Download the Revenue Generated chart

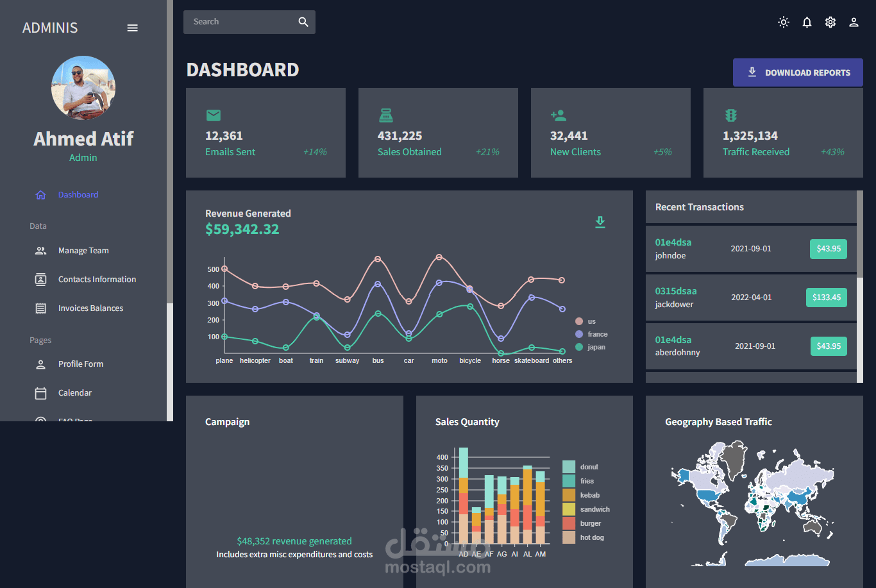[600, 222]
